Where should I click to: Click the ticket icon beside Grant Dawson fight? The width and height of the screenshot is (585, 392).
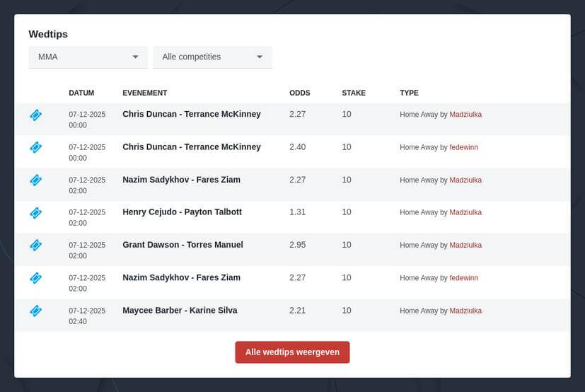pos(36,245)
